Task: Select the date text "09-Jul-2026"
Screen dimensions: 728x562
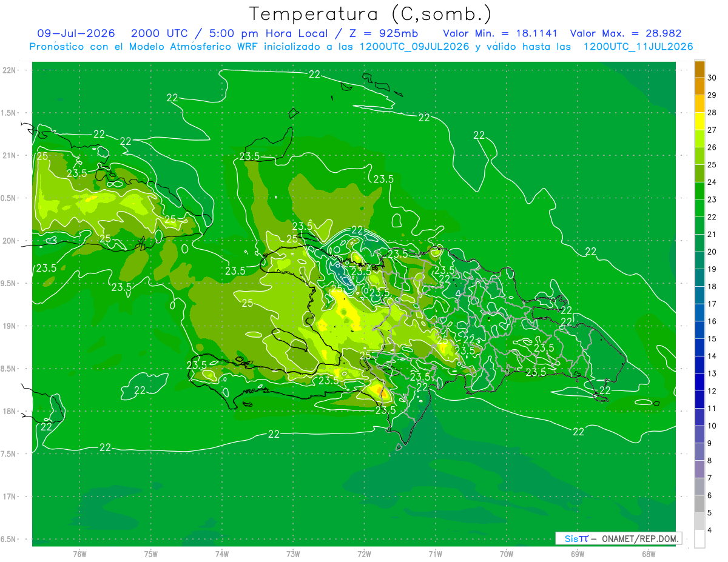Action: coord(76,33)
